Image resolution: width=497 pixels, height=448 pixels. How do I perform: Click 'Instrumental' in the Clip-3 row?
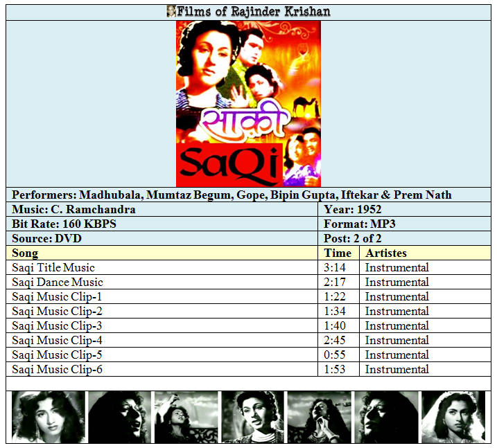[397, 326]
